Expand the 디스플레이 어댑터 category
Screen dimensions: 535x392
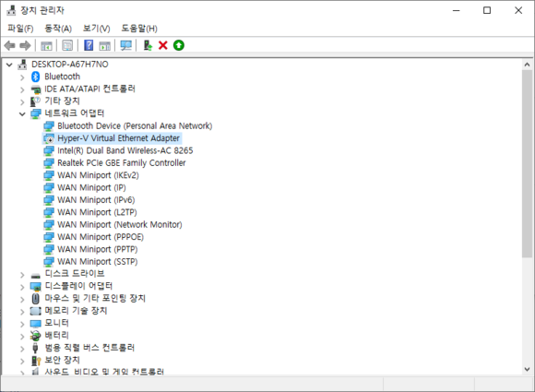[22, 287]
